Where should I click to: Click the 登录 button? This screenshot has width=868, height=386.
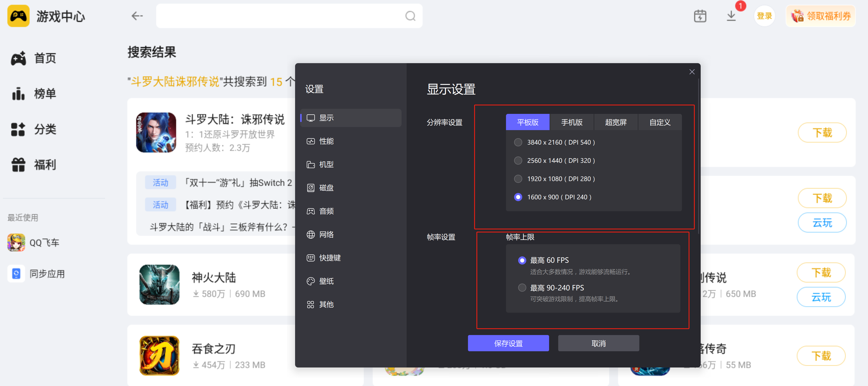coord(764,15)
